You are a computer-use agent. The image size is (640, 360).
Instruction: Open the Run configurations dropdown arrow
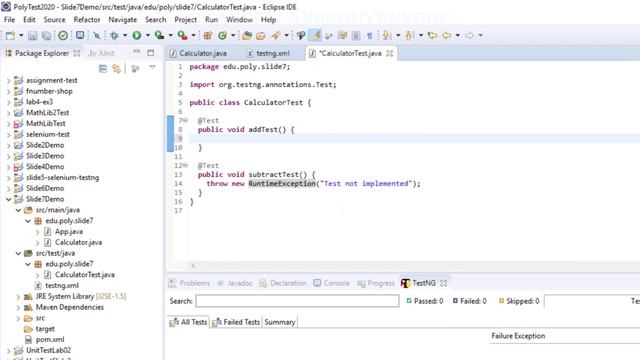coord(148,36)
